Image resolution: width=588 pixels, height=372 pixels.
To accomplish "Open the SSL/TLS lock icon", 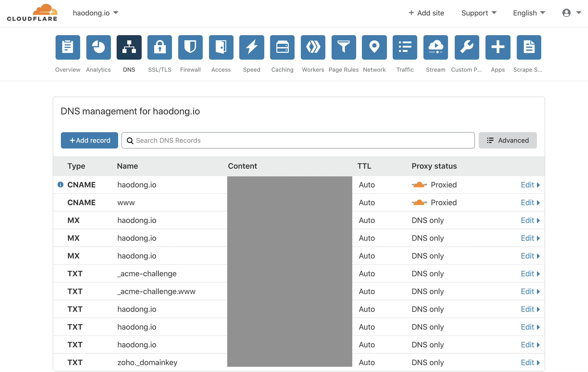I will (159, 47).
